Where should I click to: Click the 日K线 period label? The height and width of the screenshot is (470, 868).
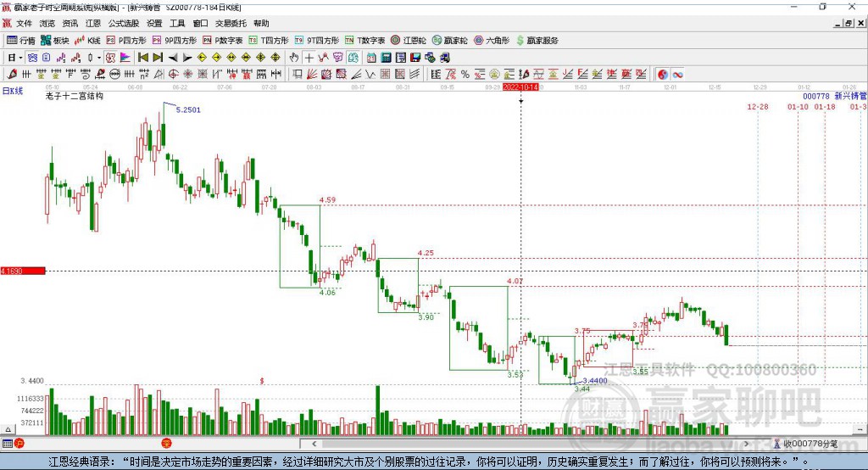[x=12, y=91]
